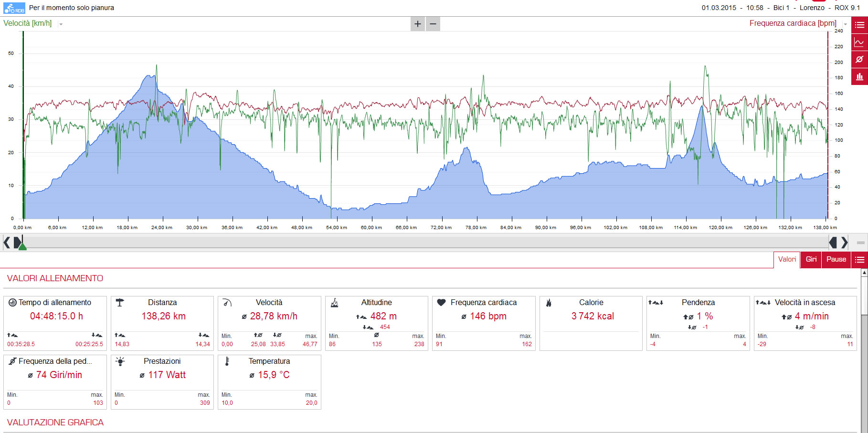Screen dimensions: 868x433
Task: Zoom in the chart with plus button
Action: point(418,24)
